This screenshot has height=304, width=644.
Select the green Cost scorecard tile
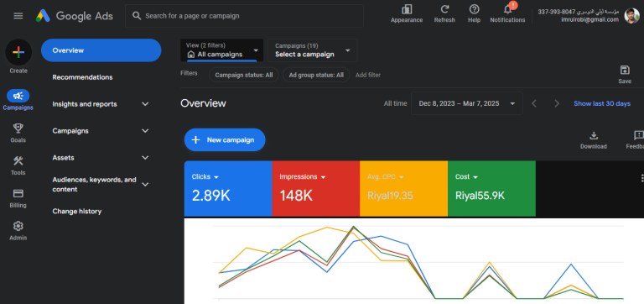pos(491,188)
